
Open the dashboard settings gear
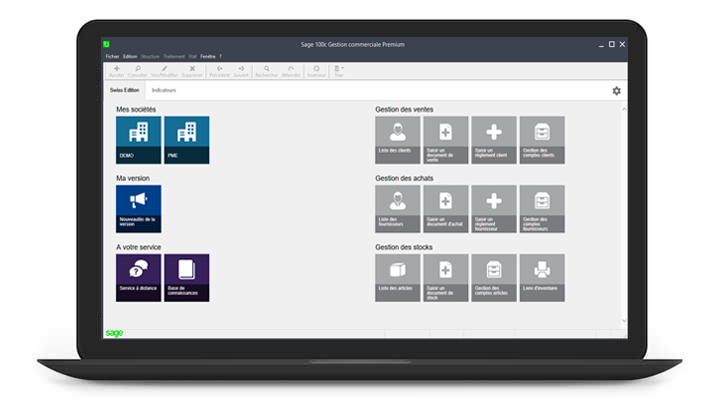click(616, 91)
